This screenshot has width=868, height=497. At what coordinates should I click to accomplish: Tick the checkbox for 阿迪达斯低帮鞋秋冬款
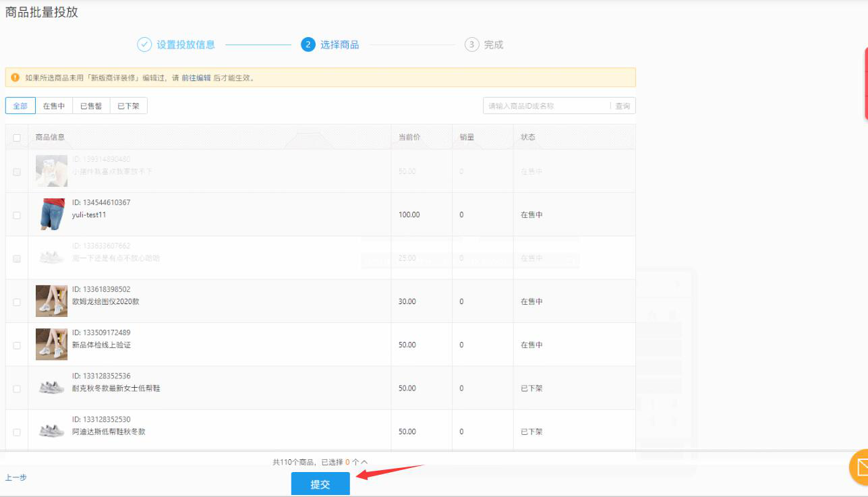(17, 432)
